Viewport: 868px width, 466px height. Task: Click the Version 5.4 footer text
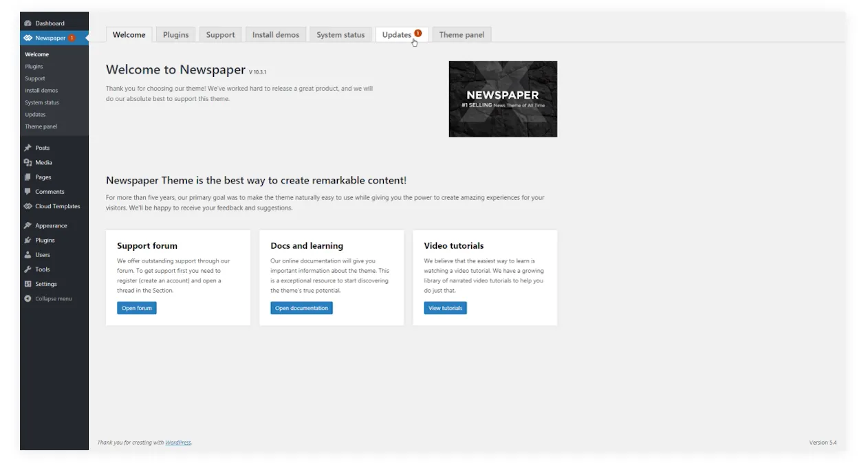click(823, 443)
